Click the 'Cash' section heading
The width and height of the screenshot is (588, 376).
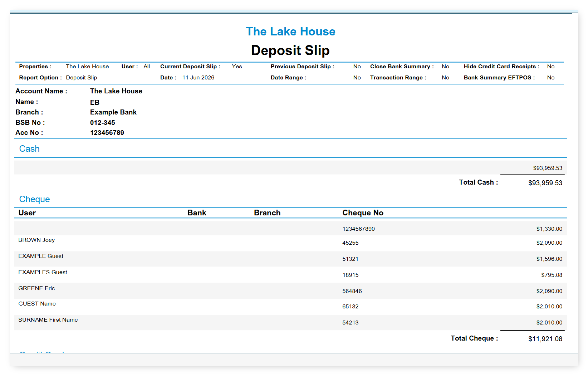point(29,149)
